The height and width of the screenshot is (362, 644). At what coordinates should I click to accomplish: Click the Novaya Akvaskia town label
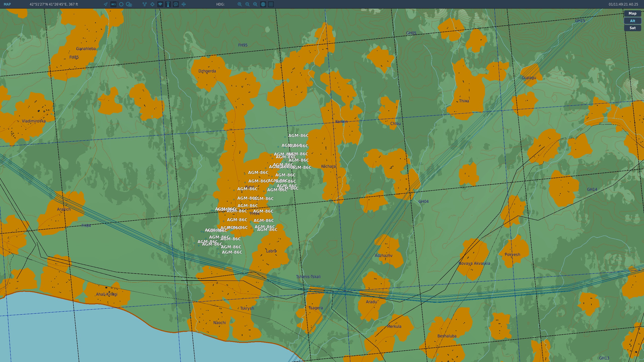pos(474,263)
